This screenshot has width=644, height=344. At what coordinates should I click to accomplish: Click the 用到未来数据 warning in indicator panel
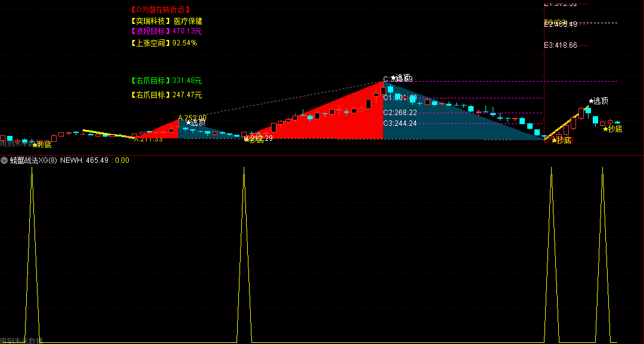tap(21, 340)
